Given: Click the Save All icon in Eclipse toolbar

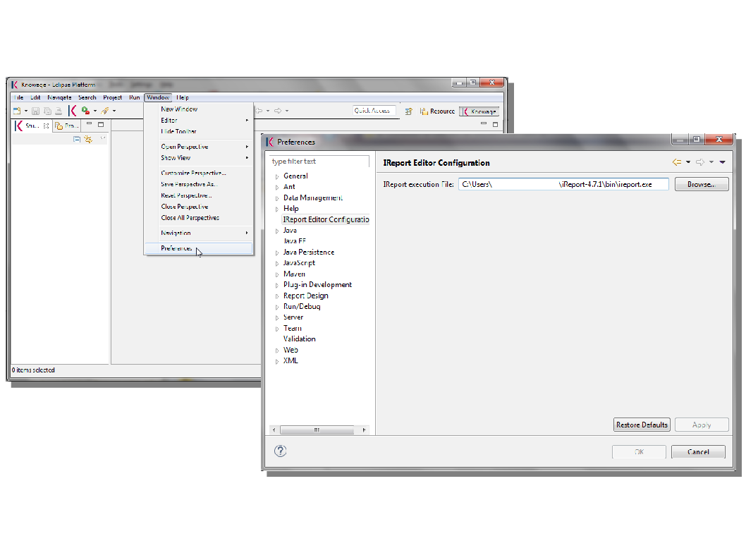Looking at the screenshot, I should (47, 111).
